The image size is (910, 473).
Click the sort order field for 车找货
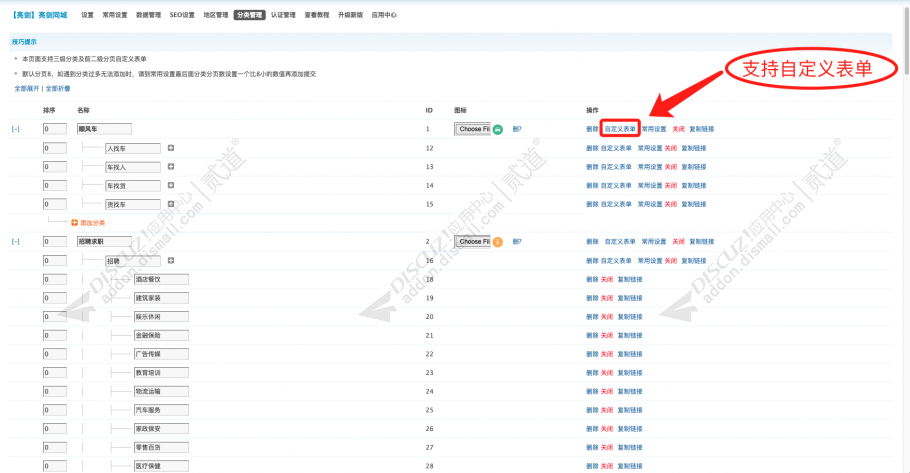tap(55, 186)
